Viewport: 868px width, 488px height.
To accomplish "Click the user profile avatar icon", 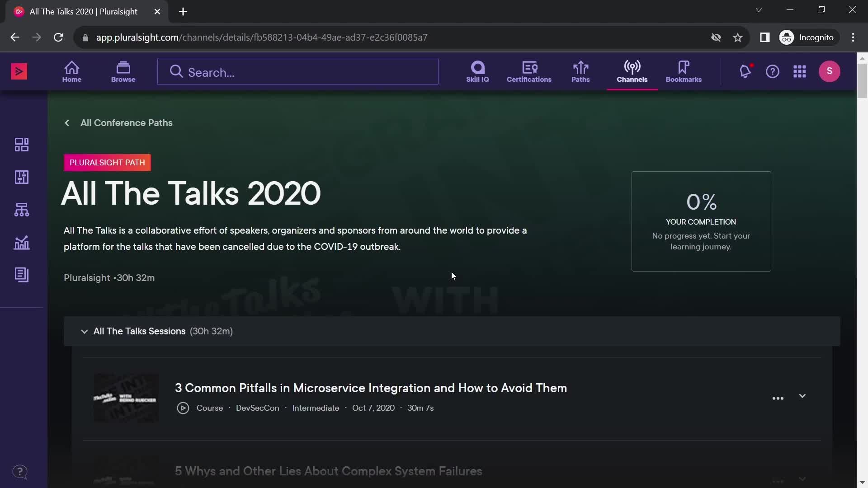I will click(x=830, y=71).
